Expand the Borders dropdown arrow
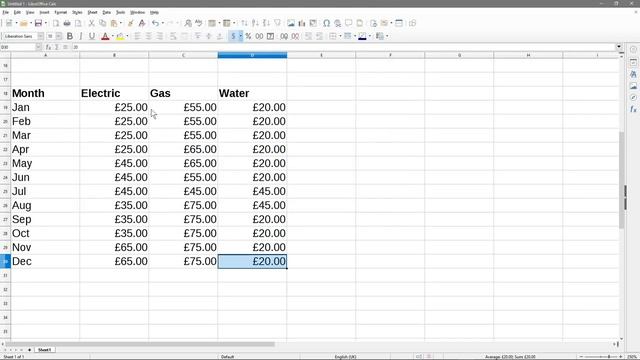The image size is (640, 360). [x=340, y=36]
